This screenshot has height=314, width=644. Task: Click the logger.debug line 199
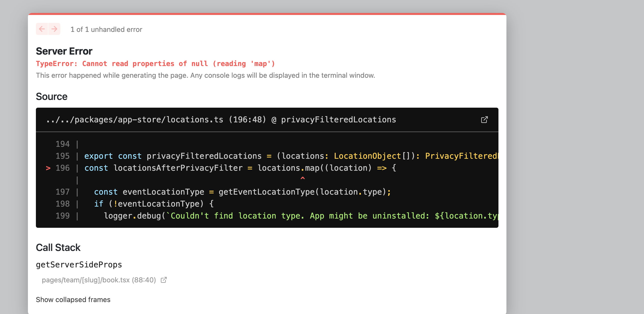[x=301, y=216]
